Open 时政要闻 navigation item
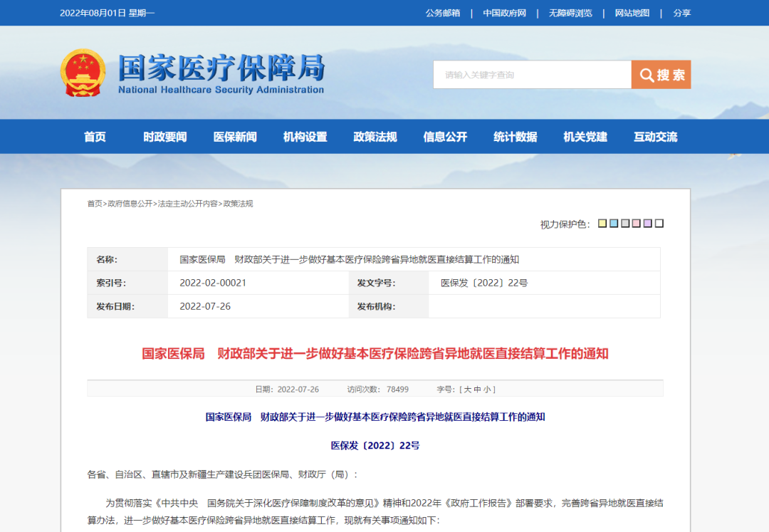The width and height of the screenshot is (769, 532). click(x=164, y=137)
